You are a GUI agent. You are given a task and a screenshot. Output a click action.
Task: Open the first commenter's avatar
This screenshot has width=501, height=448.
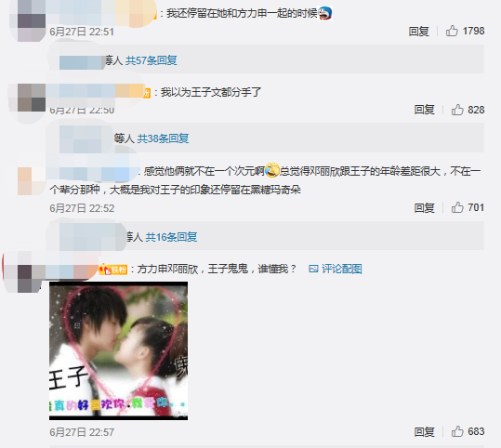pos(32,20)
